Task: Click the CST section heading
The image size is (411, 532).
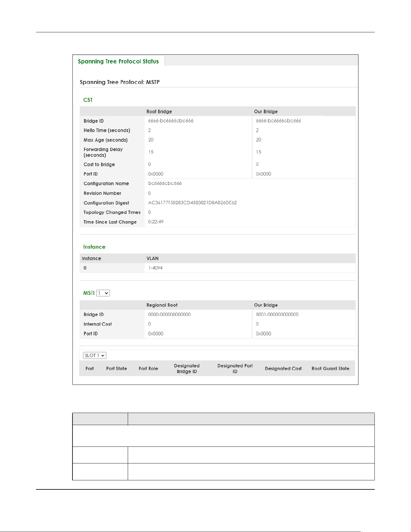Action: (88, 100)
